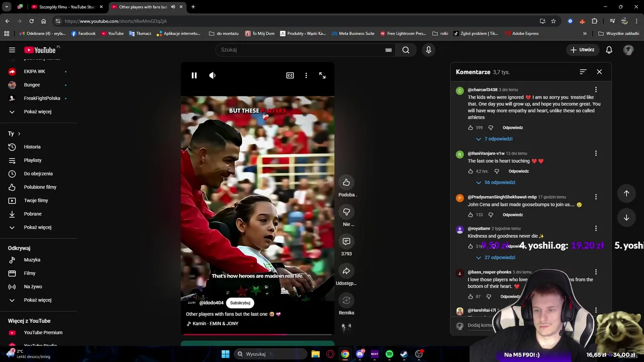This screenshot has height=362, width=644.
Task: Close the Komentarze panel
Action: click(x=599, y=72)
